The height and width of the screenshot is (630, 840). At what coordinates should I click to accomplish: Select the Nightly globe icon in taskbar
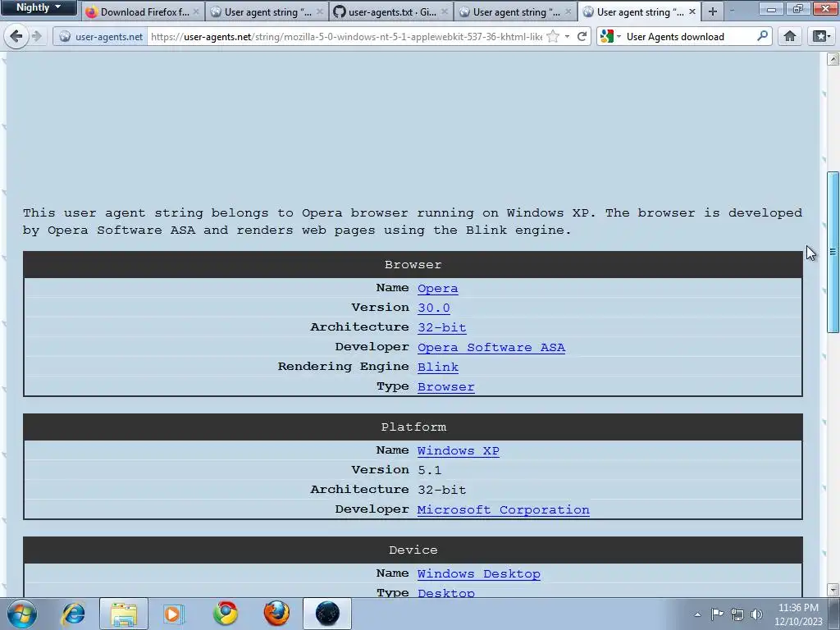327,614
